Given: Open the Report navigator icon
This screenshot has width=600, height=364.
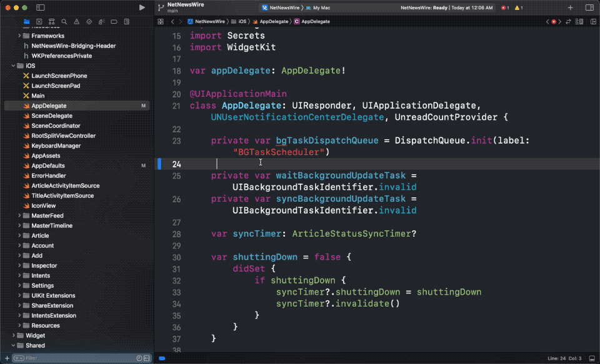Looking at the screenshot, I should [127, 21].
